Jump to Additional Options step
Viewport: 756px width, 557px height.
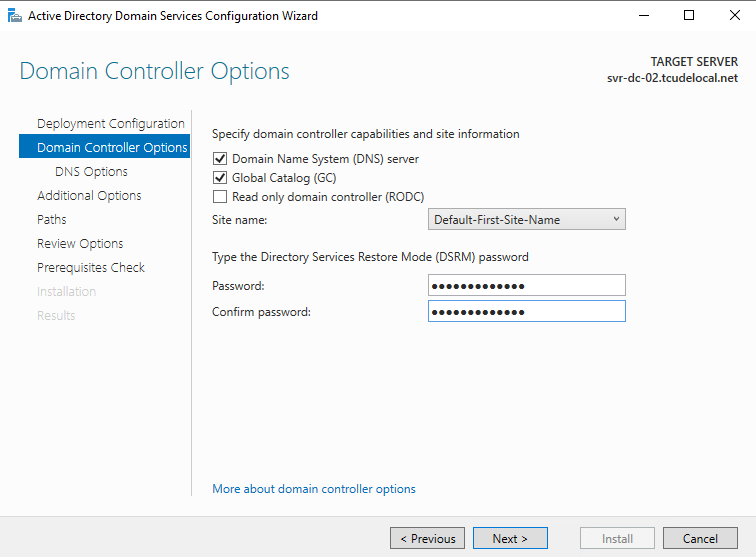(x=89, y=195)
